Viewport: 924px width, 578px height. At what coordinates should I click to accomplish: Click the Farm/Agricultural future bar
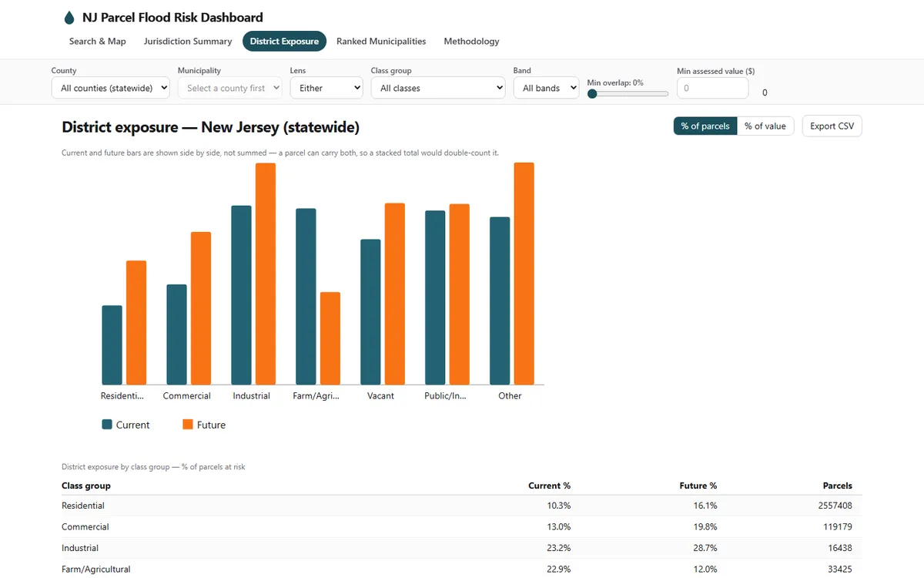click(x=330, y=338)
